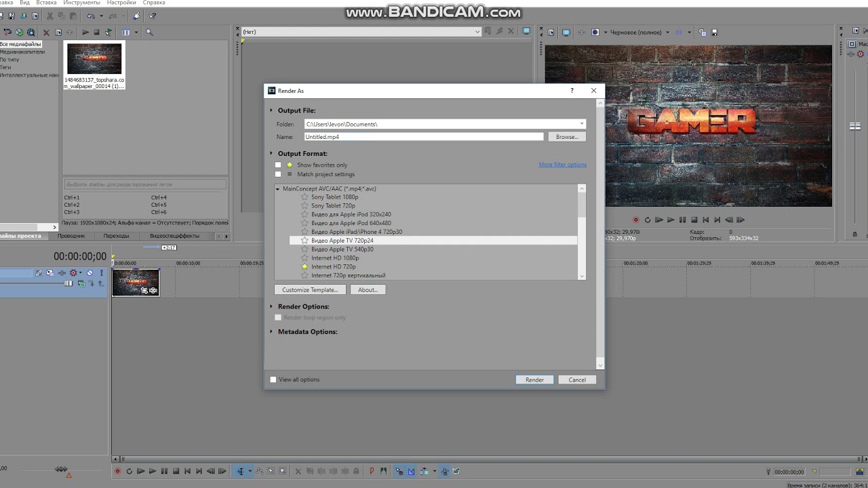This screenshot has width=868, height=488.
Task: Start media preview in the Project Media toolbar
Action: click(85, 32)
